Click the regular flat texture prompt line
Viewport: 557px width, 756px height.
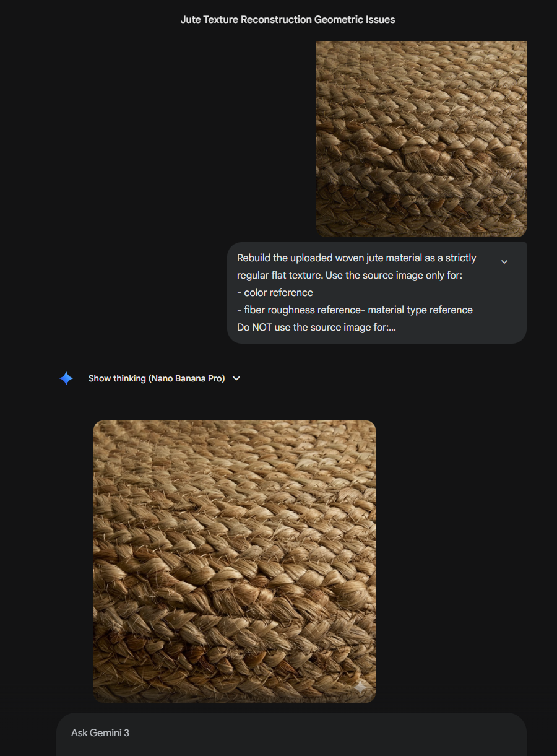(x=350, y=276)
